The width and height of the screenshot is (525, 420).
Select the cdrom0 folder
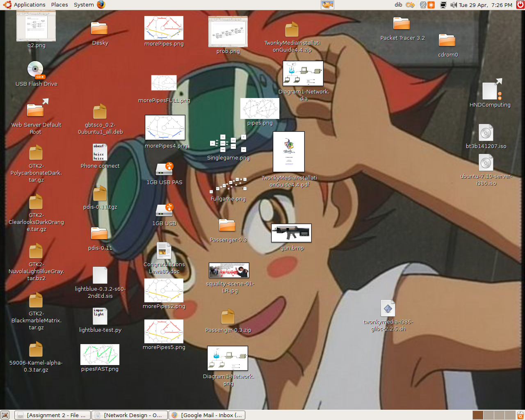[447, 40]
